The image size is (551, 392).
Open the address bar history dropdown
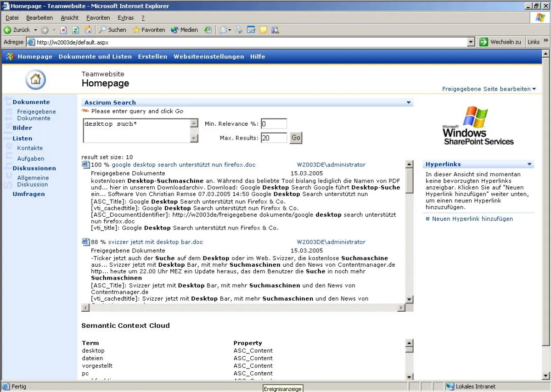[471, 42]
